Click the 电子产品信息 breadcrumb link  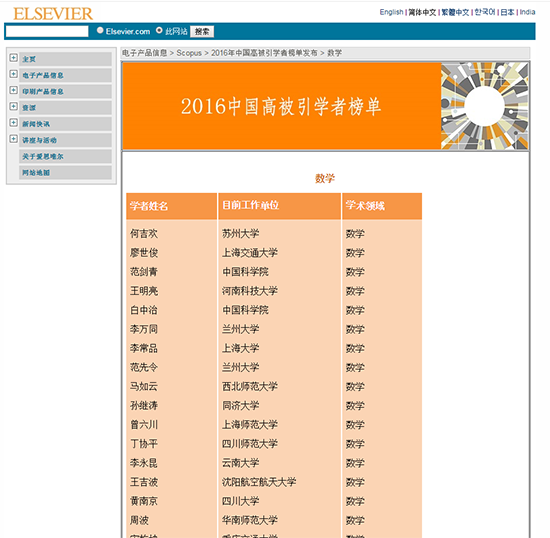tap(145, 53)
